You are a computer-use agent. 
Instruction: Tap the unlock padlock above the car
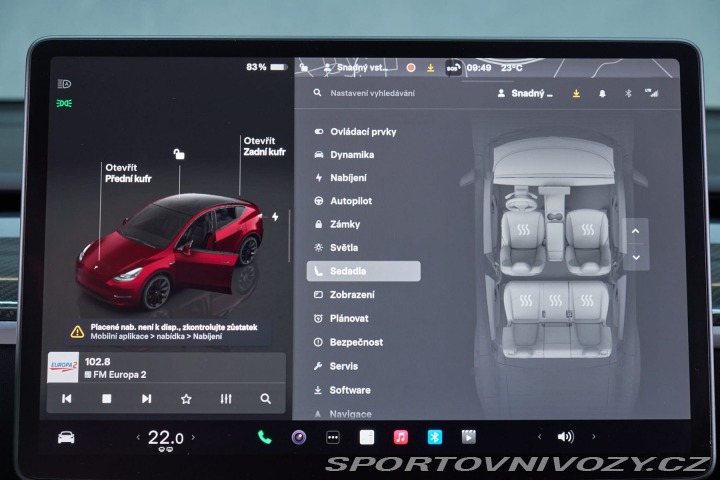coord(179,154)
